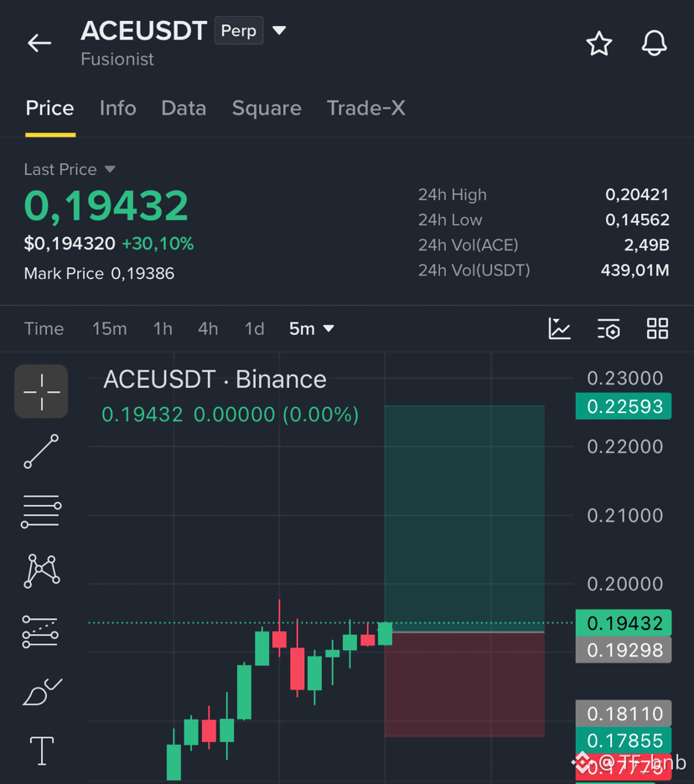The width and height of the screenshot is (694, 784).
Task: Select the 1h interval
Action: [163, 329]
